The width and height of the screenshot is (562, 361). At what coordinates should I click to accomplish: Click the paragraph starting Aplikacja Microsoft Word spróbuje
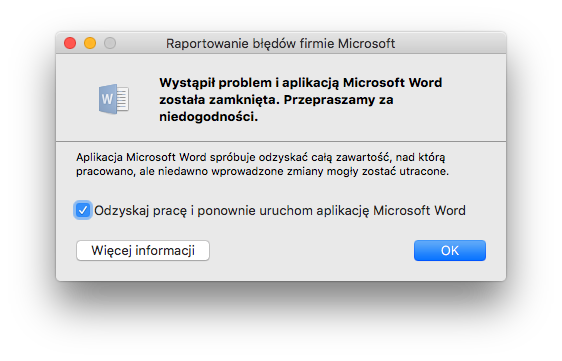[x=262, y=164]
